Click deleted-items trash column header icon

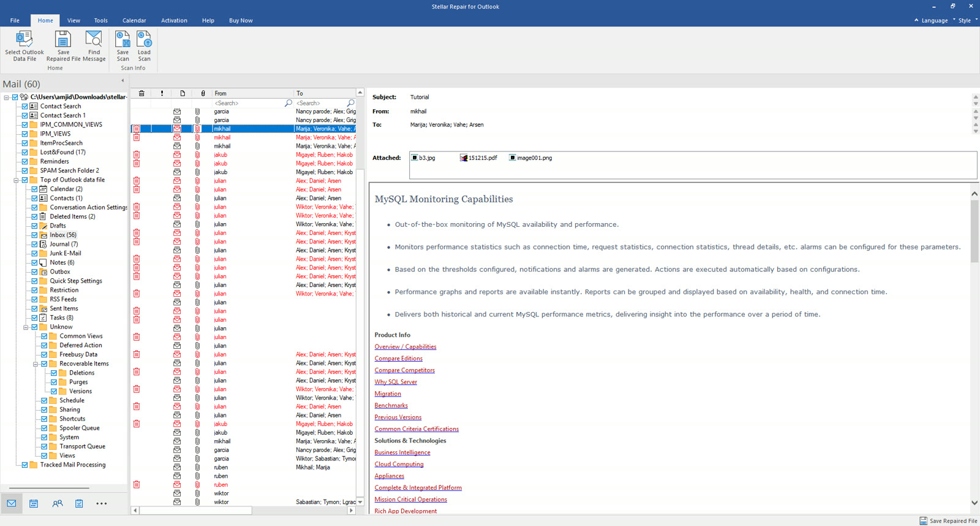[x=141, y=93]
